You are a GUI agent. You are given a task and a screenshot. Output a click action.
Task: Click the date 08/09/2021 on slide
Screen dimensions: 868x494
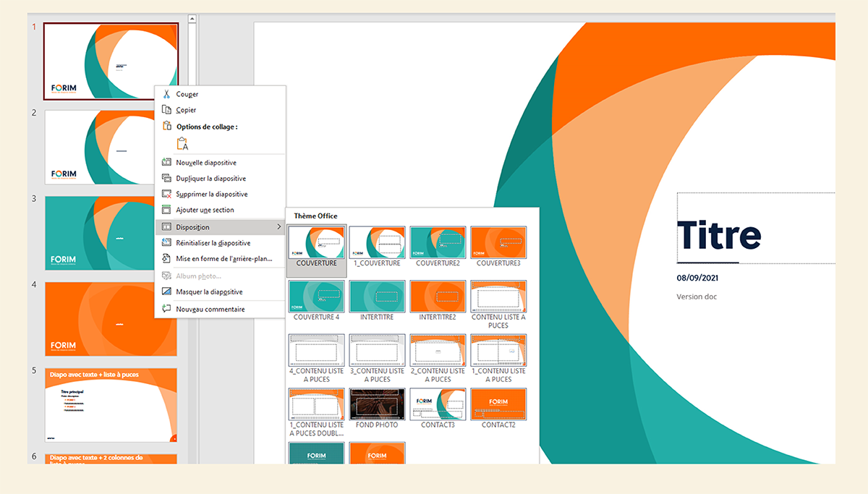[697, 278]
